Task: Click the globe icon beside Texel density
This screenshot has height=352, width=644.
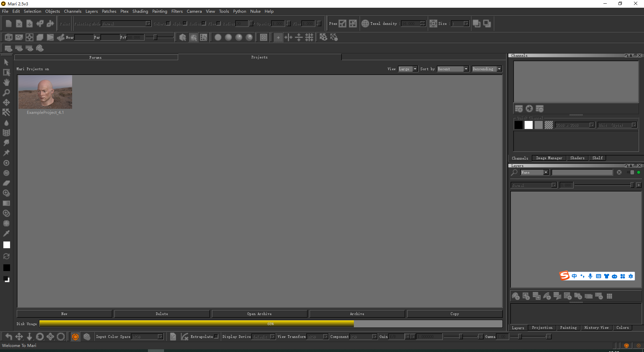Action: (x=365, y=24)
